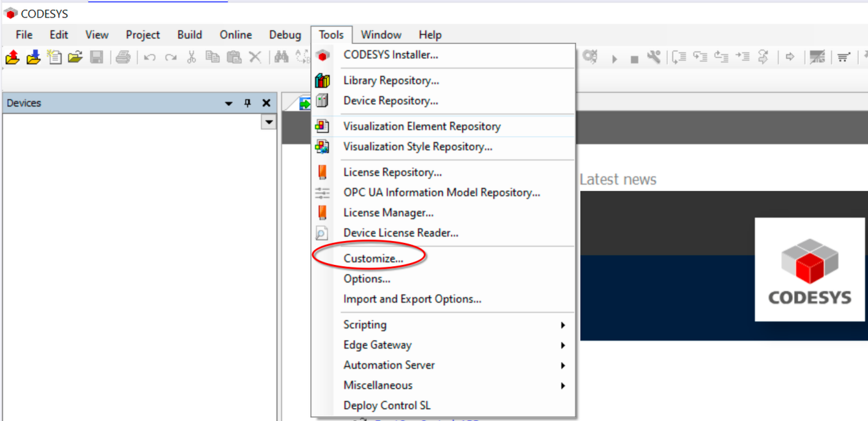Image resolution: width=868 pixels, height=421 pixels.
Task: Open the View menu
Action: pyautogui.click(x=97, y=35)
